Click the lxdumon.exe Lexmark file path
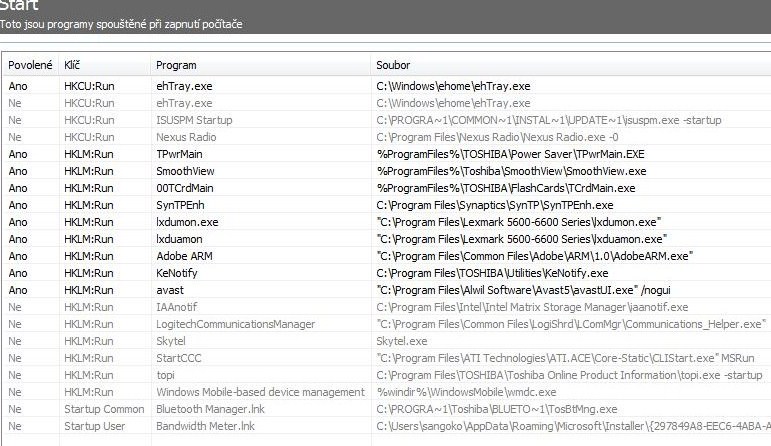This screenshot has height=446, width=771. tap(519, 222)
